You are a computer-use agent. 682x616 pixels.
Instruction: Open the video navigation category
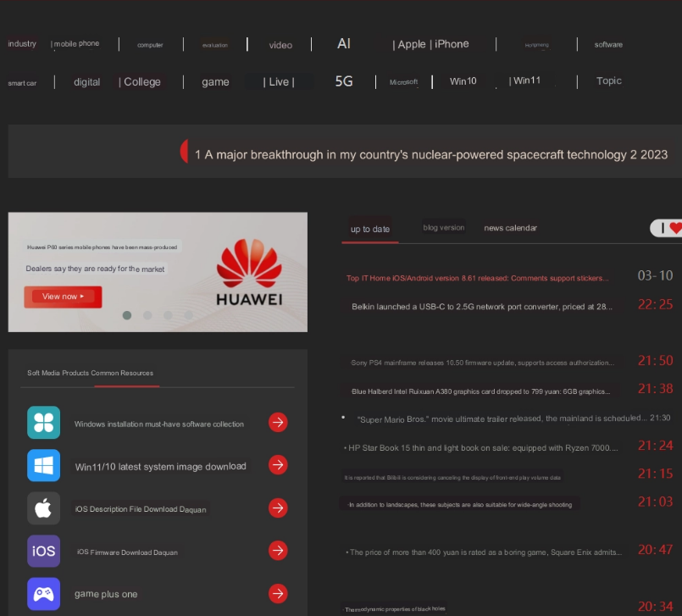coord(280,45)
